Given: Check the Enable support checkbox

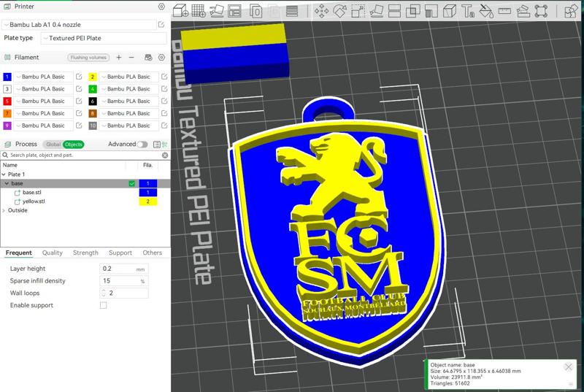Looking at the screenshot, I should coord(103,305).
